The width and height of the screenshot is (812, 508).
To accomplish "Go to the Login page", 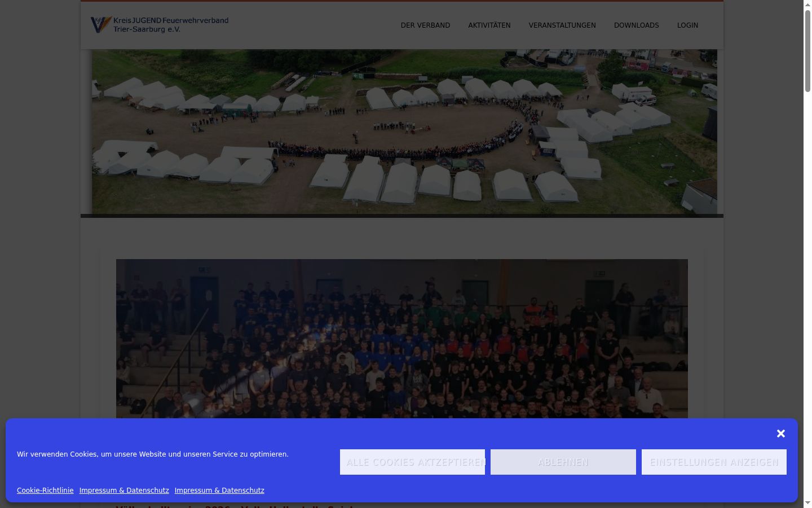I will pos(687,25).
